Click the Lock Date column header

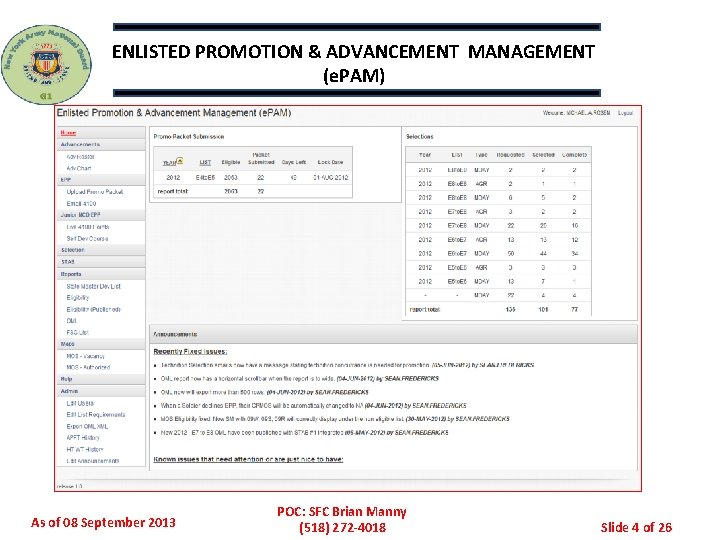[x=331, y=162]
